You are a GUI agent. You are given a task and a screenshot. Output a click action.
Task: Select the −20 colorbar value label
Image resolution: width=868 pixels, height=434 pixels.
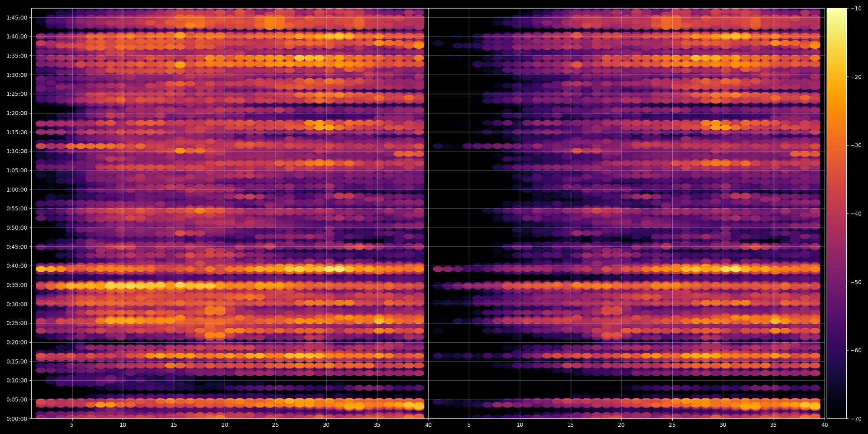(x=856, y=77)
